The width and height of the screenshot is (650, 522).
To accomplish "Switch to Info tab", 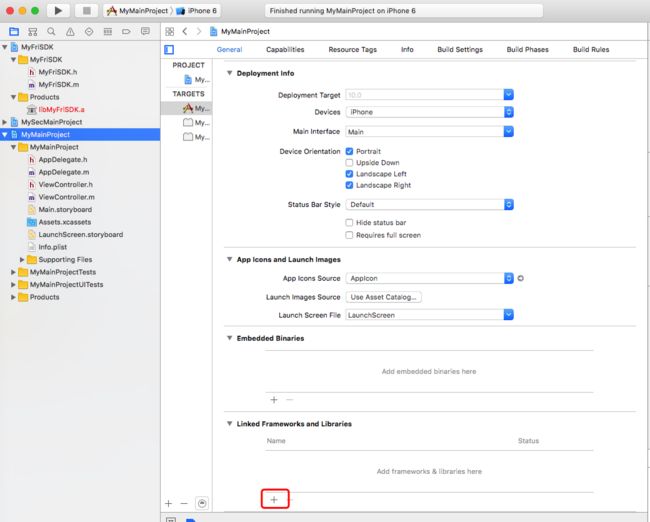I will click(x=407, y=49).
